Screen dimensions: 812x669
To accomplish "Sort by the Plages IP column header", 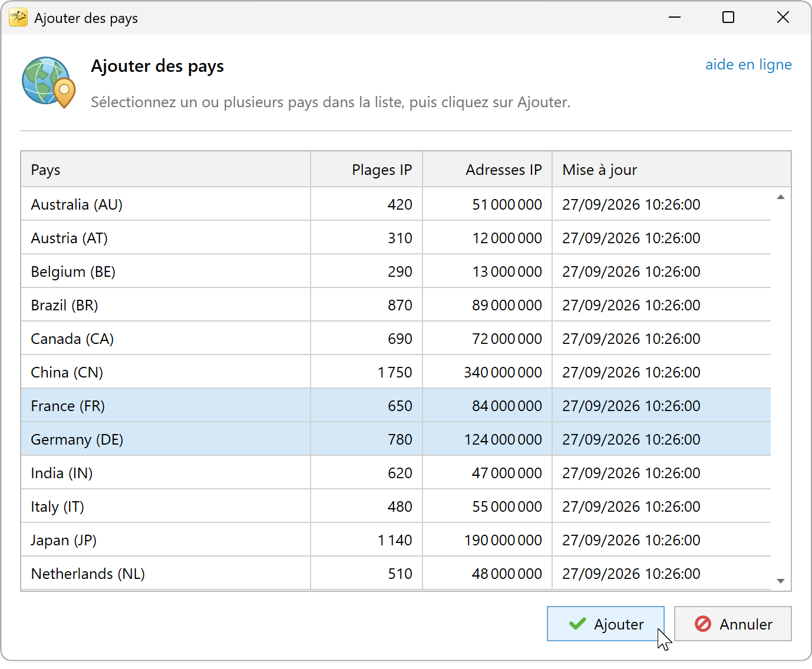I will (367, 170).
